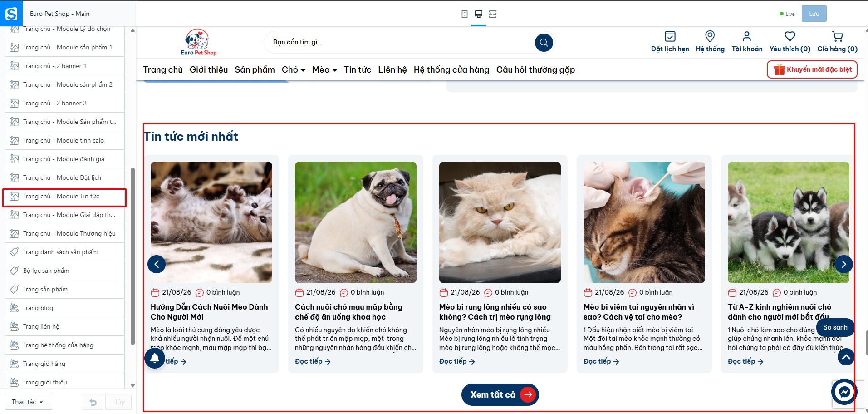Focus the Bạn cần tìm gì search field

pos(402,42)
